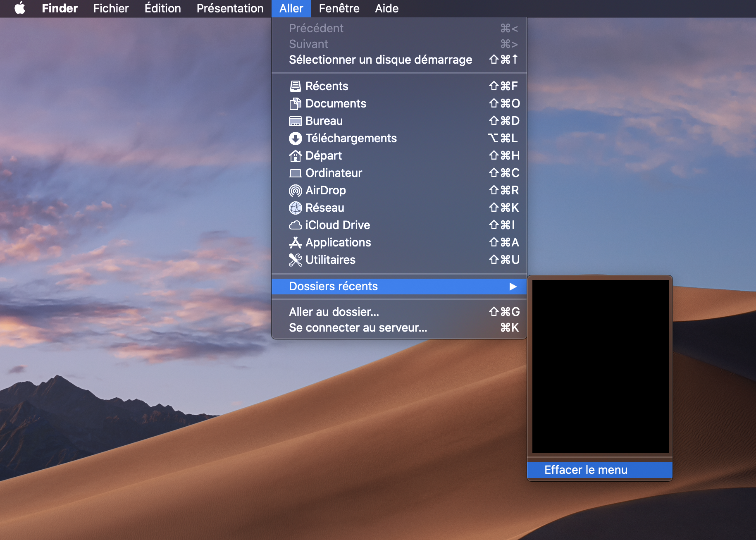Image resolution: width=756 pixels, height=540 pixels.
Task: Click the Applications A-shaped icon
Action: coord(295,242)
